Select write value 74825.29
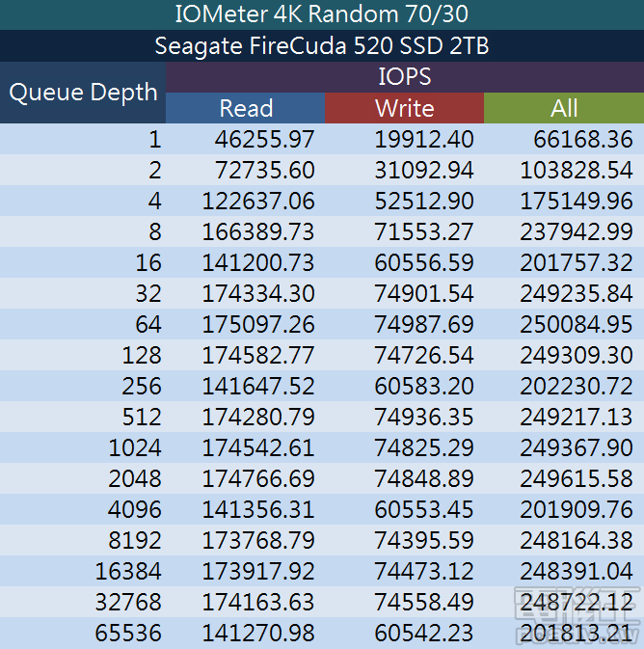The image size is (644, 649). [424, 447]
